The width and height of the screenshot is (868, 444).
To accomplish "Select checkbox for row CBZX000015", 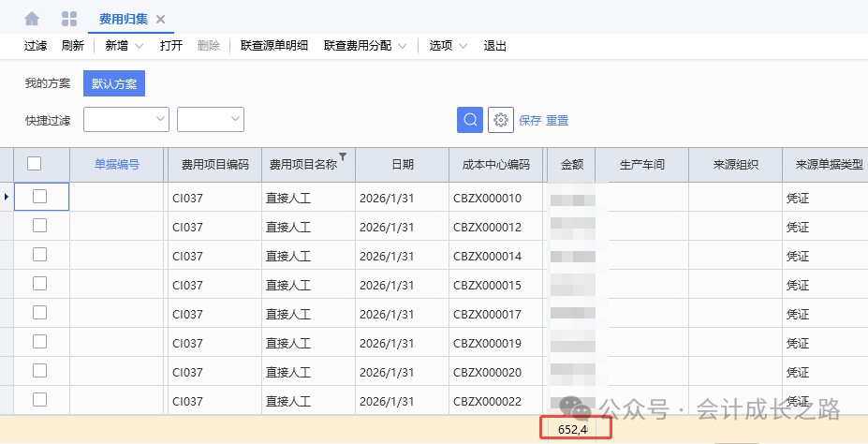I will point(40,284).
